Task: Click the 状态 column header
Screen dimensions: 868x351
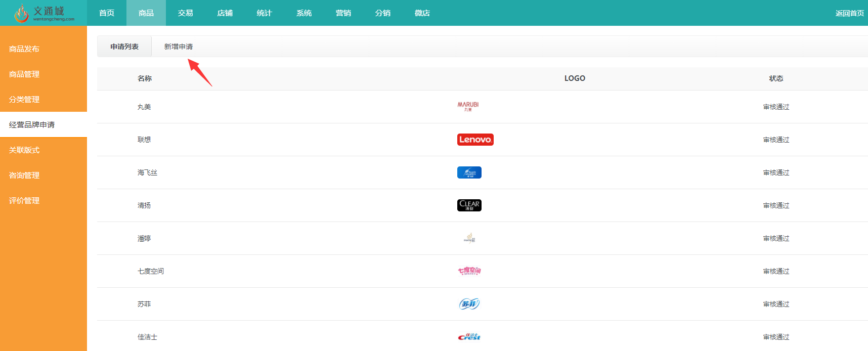Action: [776, 78]
